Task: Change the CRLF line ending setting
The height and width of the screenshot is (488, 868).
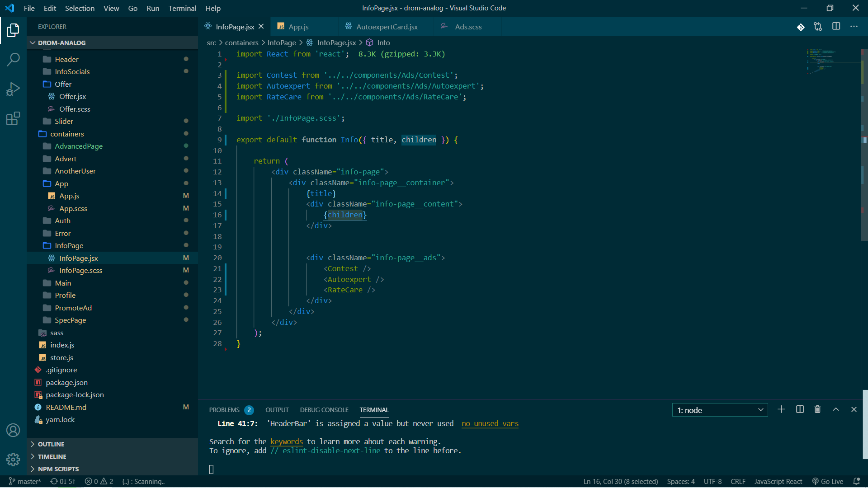Action: [x=738, y=481]
